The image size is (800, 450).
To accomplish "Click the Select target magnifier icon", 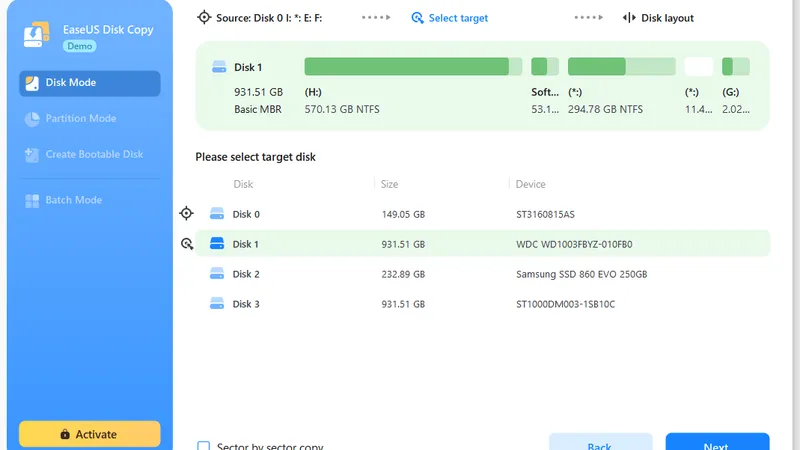I will click(x=417, y=18).
